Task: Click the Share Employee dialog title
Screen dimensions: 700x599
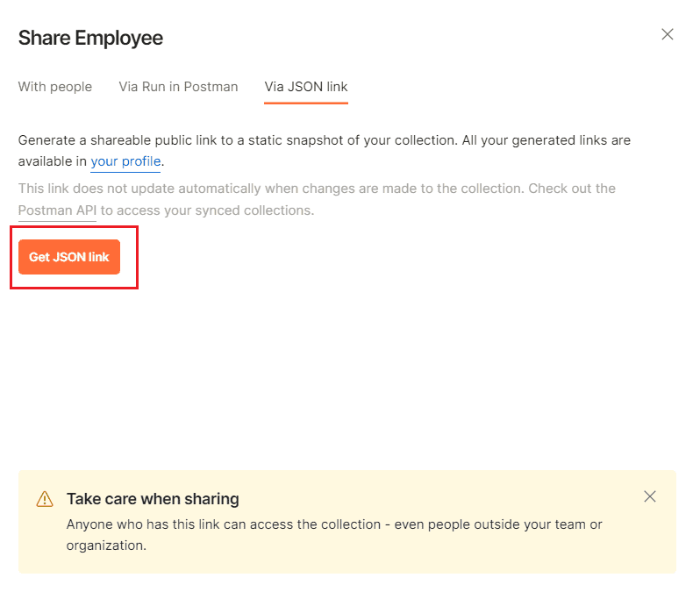Action: pos(90,38)
